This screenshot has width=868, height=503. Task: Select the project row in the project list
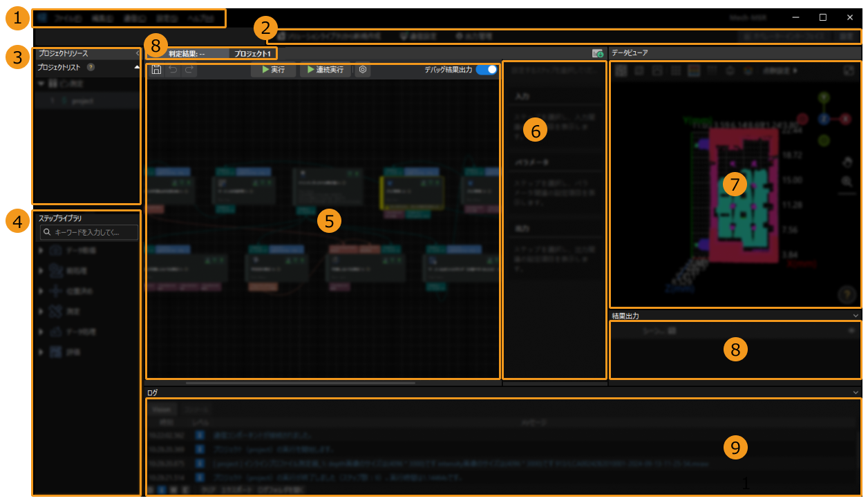[x=88, y=101]
